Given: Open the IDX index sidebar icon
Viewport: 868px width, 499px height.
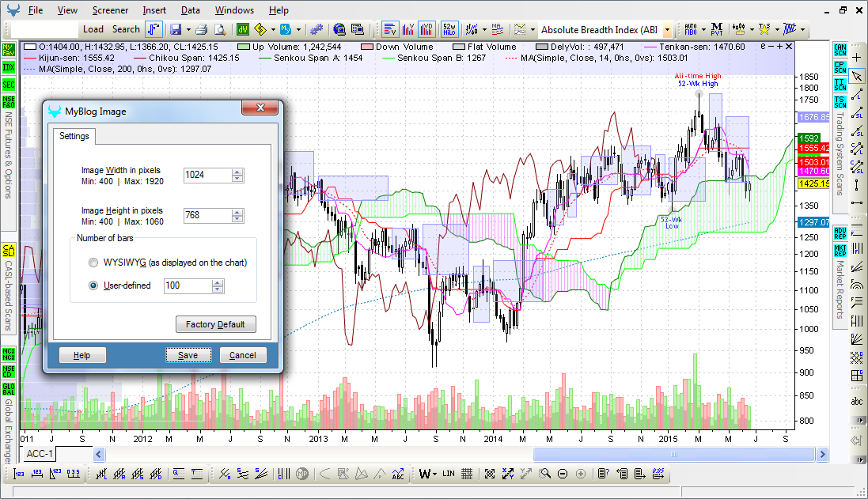Looking at the screenshot, I should tap(8, 67).
